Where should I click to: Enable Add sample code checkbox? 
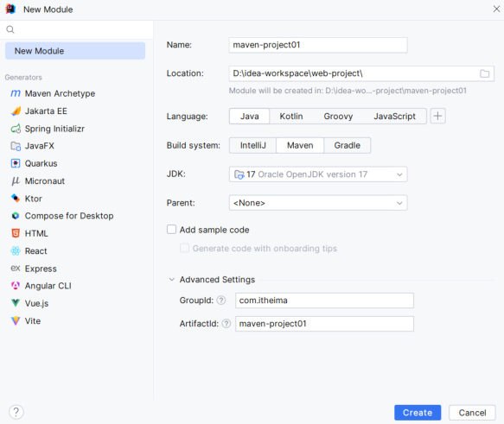[x=172, y=230]
